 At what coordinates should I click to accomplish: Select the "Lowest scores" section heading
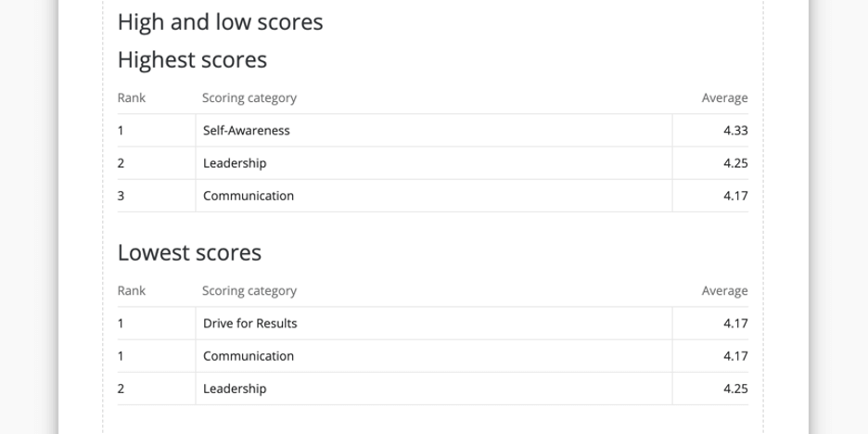pos(189,253)
